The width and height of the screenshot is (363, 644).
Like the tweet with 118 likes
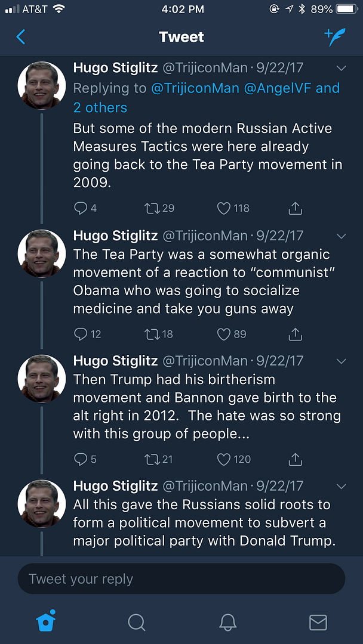224,208
